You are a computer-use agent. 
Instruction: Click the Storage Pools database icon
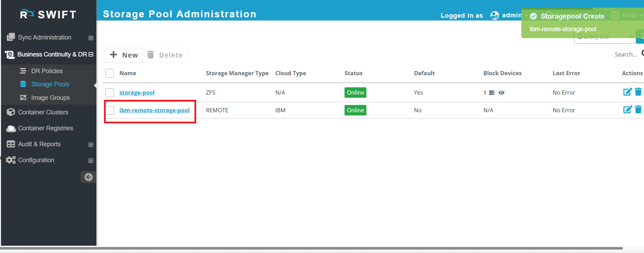point(23,84)
